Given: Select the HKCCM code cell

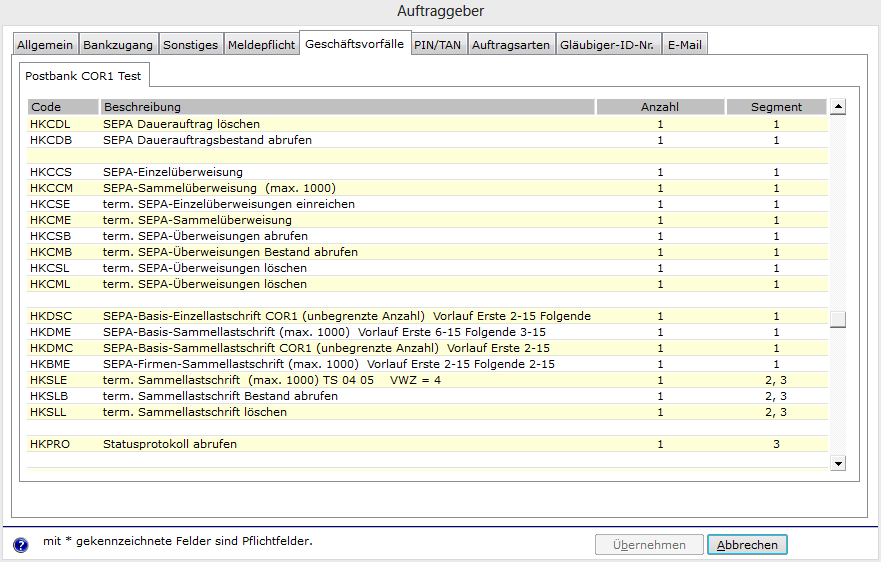Looking at the screenshot, I should tap(51, 188).
